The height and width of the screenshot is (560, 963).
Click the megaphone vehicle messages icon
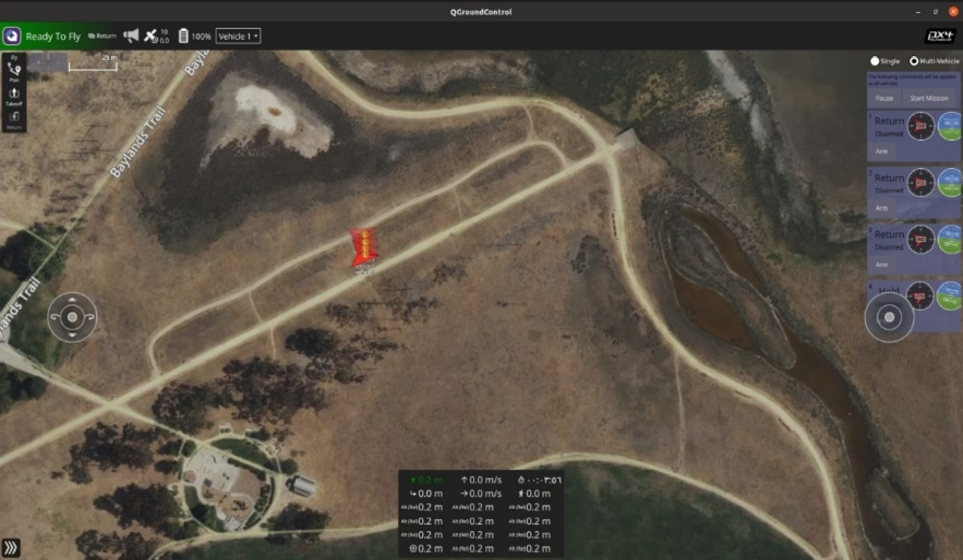pyautogui.click(x=131, y=36)
